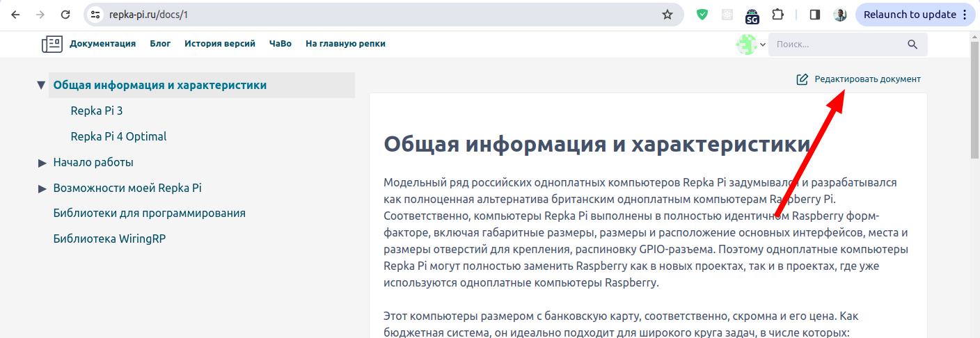Click the edit document pencil icon
980x338 pixels.
click(x=802, y=79)
